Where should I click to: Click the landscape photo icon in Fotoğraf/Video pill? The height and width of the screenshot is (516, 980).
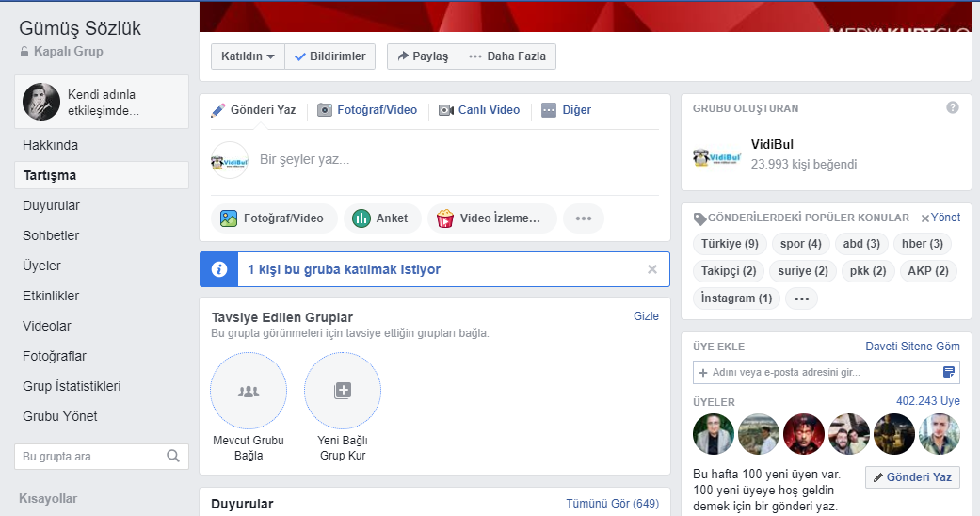[229, 218]
